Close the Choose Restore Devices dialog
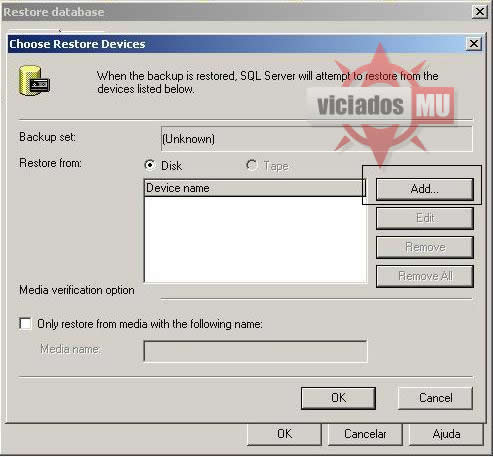The image size is (493, 457). (x=474, y=44)
